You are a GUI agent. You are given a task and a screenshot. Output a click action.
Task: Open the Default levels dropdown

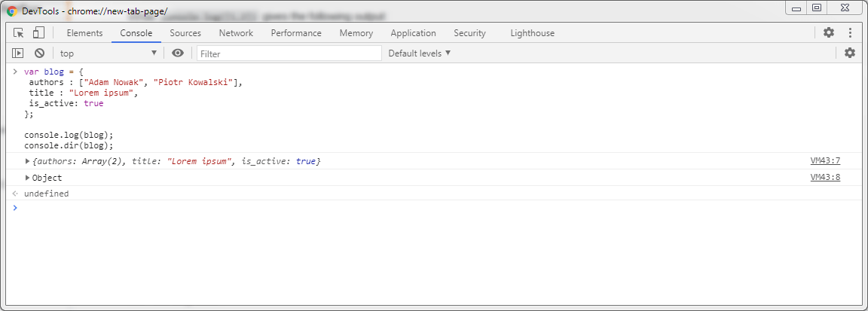[x=420, y=53]
